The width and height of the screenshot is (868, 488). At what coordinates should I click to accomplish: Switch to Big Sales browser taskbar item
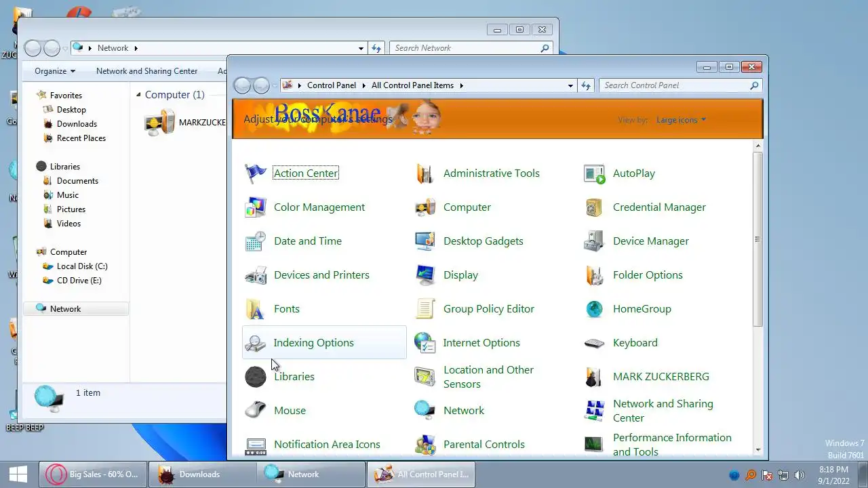(92, 474)
